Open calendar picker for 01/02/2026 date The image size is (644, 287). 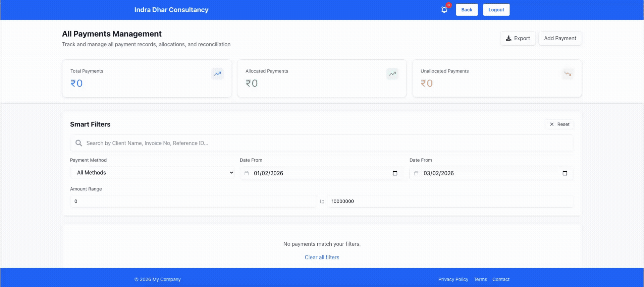[x=395, y=173]
